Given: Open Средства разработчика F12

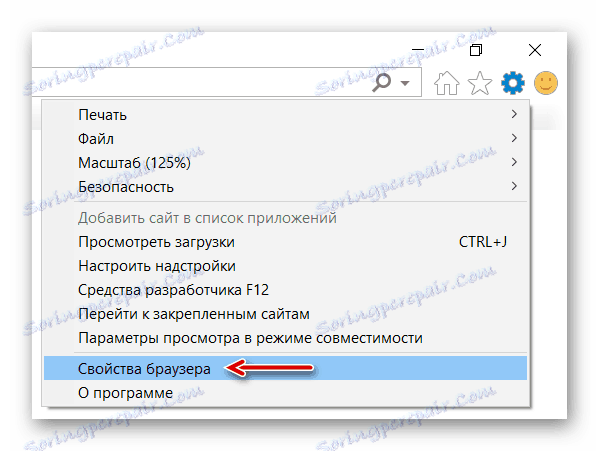Looking at the screenshot, I should (285, 290).
